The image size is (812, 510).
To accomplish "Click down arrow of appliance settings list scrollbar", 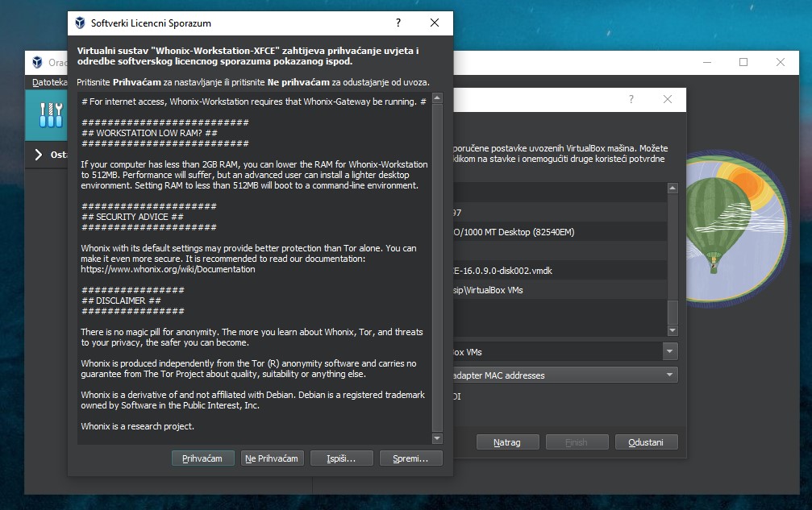I will pyautogui.click(x=673, y=330).
